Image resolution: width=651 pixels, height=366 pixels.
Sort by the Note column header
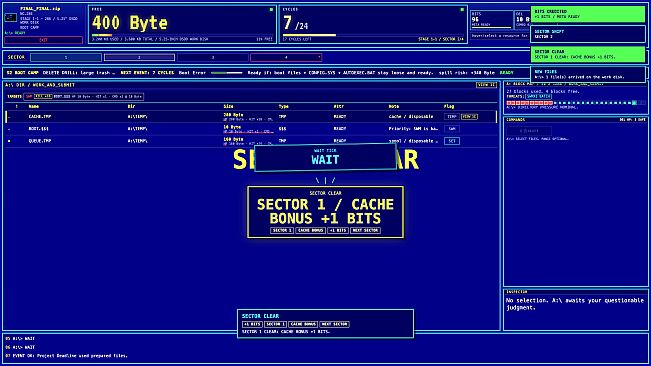pyautogui.click(x=394, y=107)
